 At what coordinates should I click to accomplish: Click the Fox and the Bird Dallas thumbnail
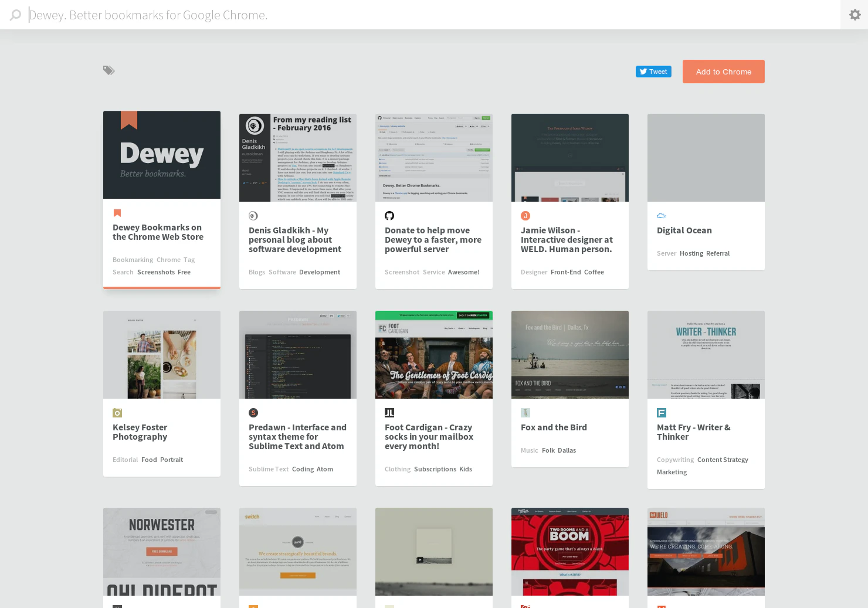570,355
